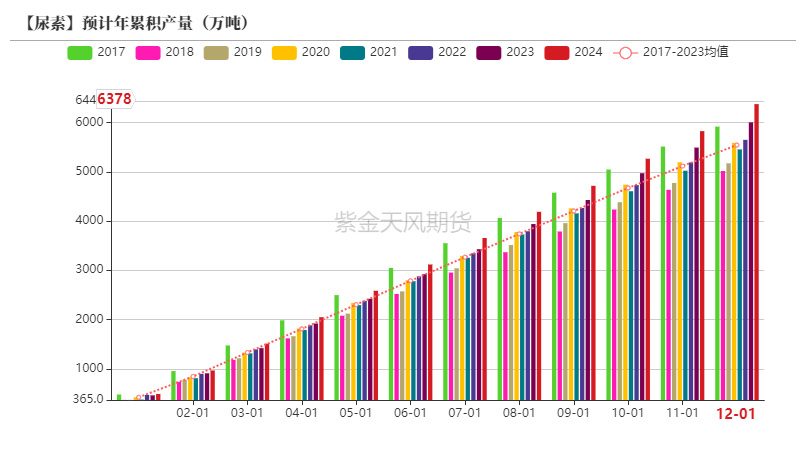Click the average marker circle above 11-01

click(682, 166)
